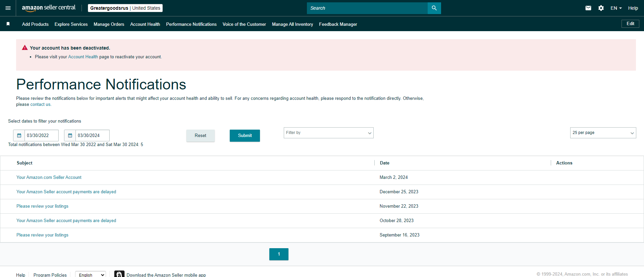Viewport: 644px width, 277px height.
Task: Click the Subject column header
Action: pyautogui.click(x=24, y=163)
